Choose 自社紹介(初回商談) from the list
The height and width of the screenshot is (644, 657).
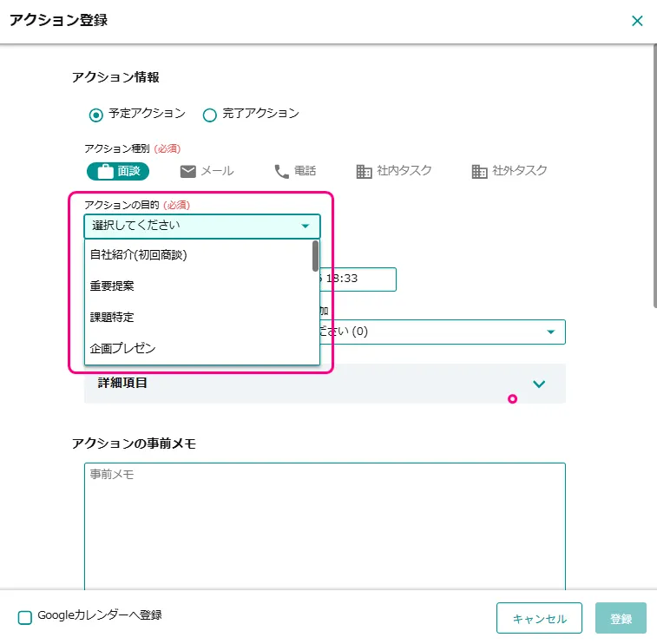coord(139,254)
